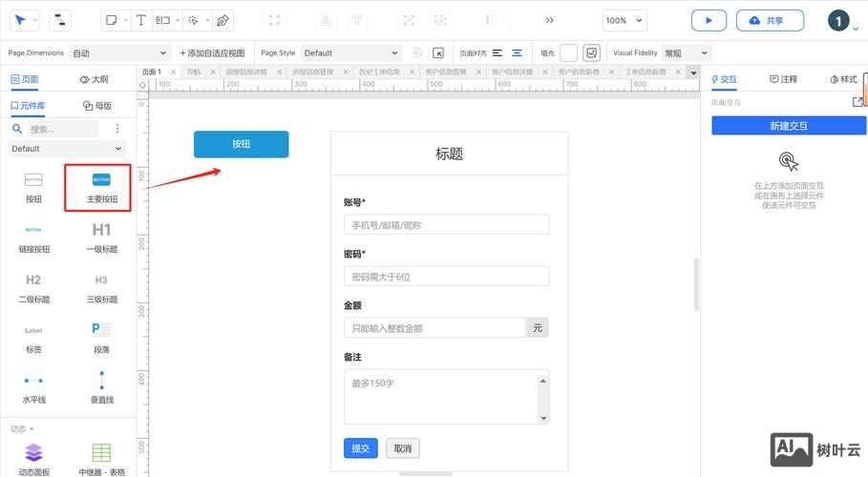Choose the connector tool in toolbar
Screen dimensions: 868x477
60,20
